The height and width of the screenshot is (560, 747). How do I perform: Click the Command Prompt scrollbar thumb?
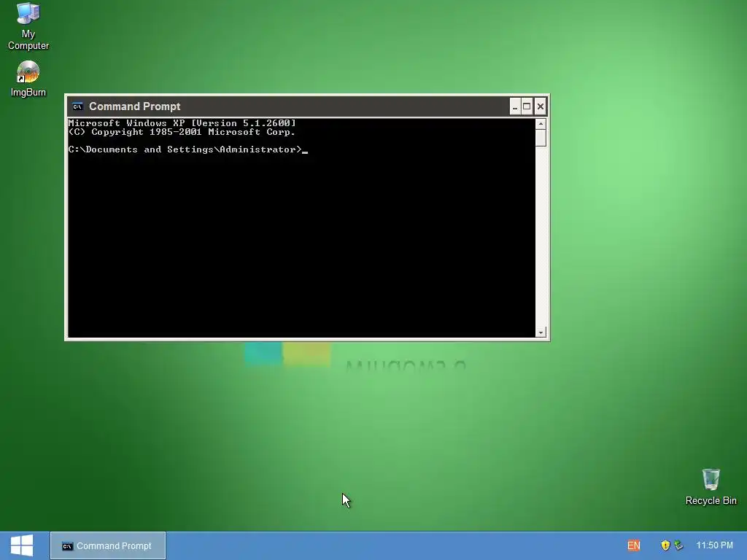(541, 138)
